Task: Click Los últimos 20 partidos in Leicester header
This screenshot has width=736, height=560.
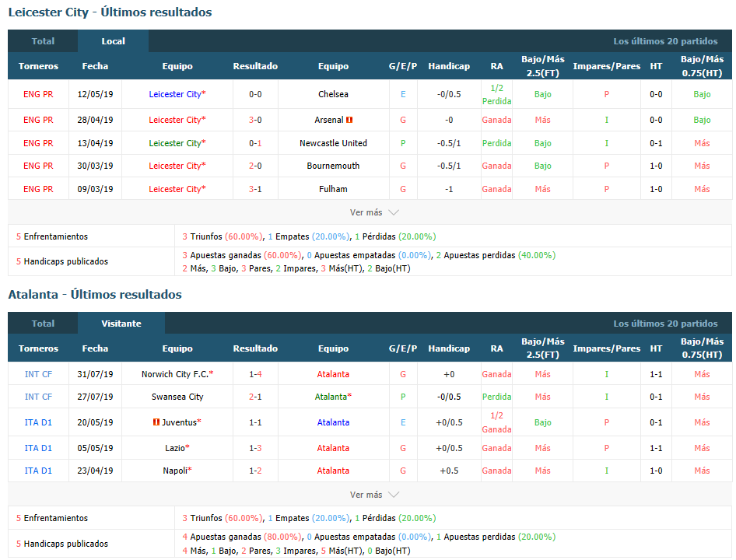Action: click(665, 41)
